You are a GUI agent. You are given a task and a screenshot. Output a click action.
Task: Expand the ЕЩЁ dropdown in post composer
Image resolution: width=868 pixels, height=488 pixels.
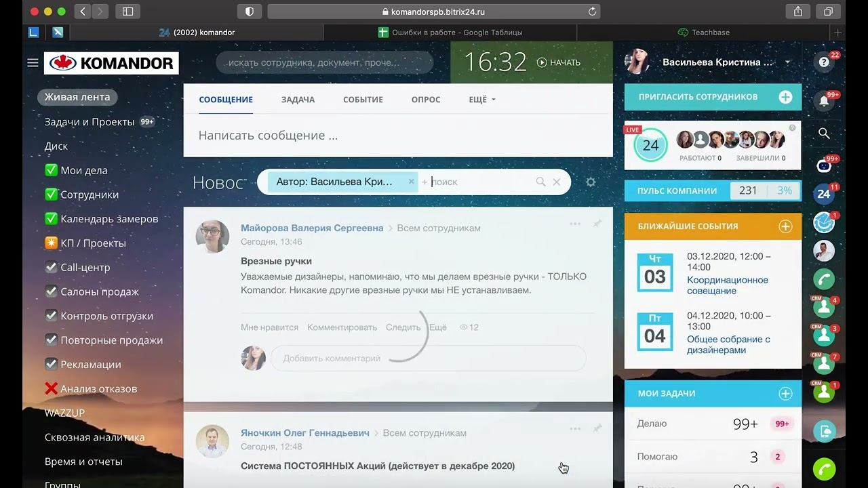482,100
